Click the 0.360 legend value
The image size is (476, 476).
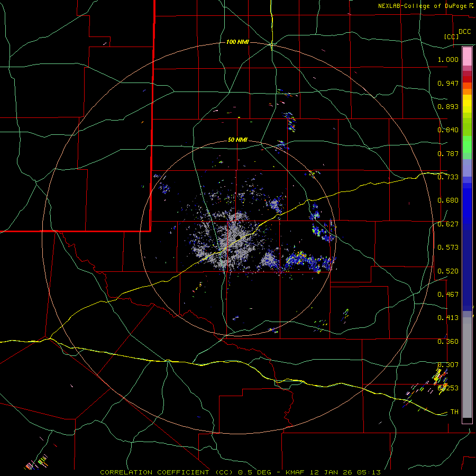click(x=448, y=342)
